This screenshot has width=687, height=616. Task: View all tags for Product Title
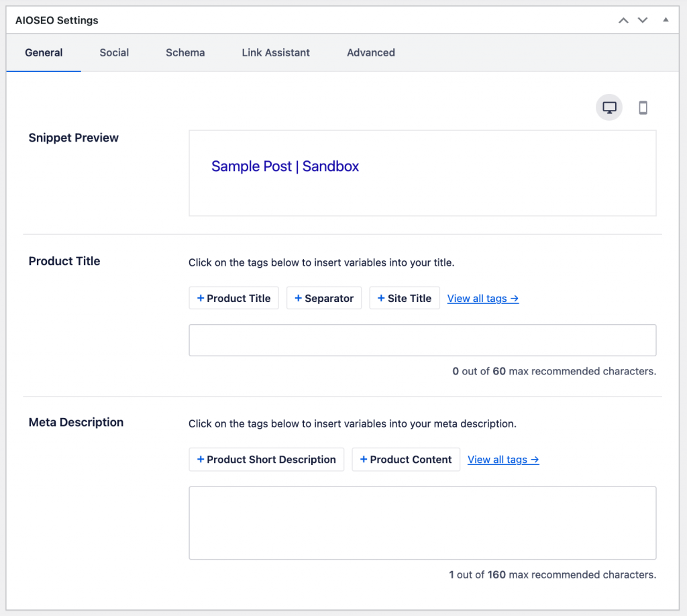click(x=483, y=299)
